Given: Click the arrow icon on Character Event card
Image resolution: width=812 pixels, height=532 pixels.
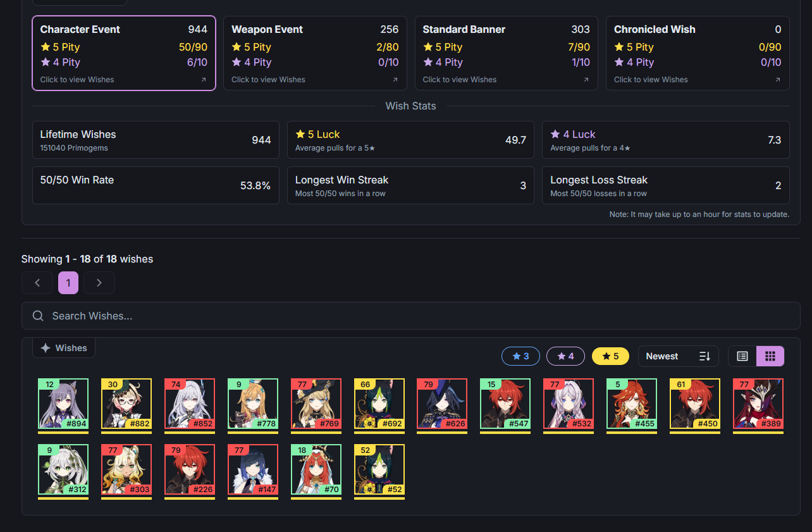Looking at the screenshot, I should [x=204, y=80].
